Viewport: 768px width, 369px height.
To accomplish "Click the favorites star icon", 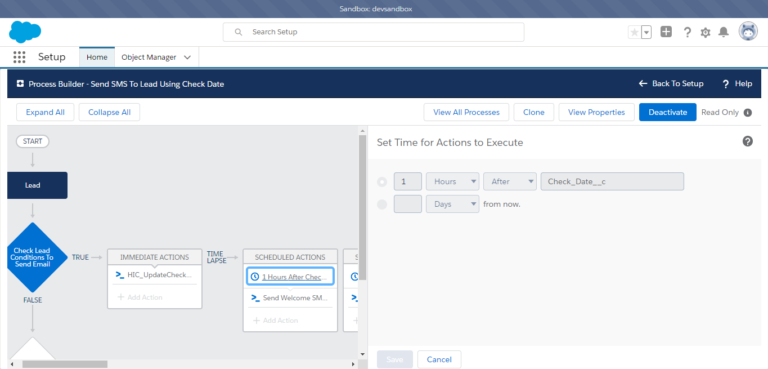I will (634, 32).
